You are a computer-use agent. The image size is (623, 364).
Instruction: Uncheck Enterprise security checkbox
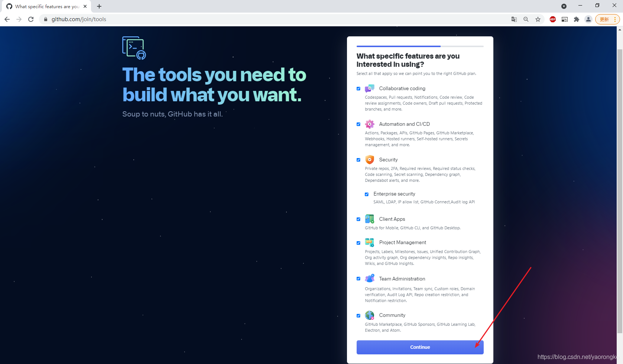point(367,194)
